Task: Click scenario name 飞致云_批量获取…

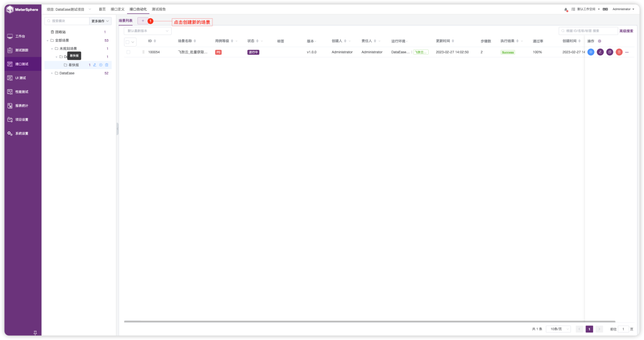Action: tap(193, 52)
